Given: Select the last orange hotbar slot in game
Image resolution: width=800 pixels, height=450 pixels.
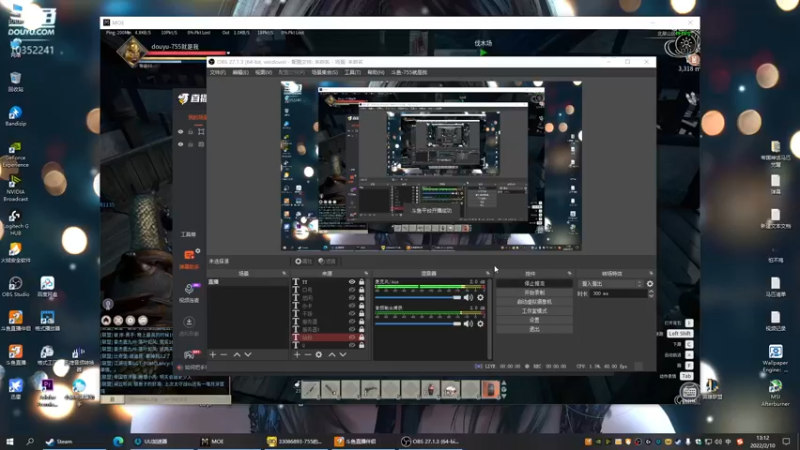Looking at the screenshot, I should 490,390.
